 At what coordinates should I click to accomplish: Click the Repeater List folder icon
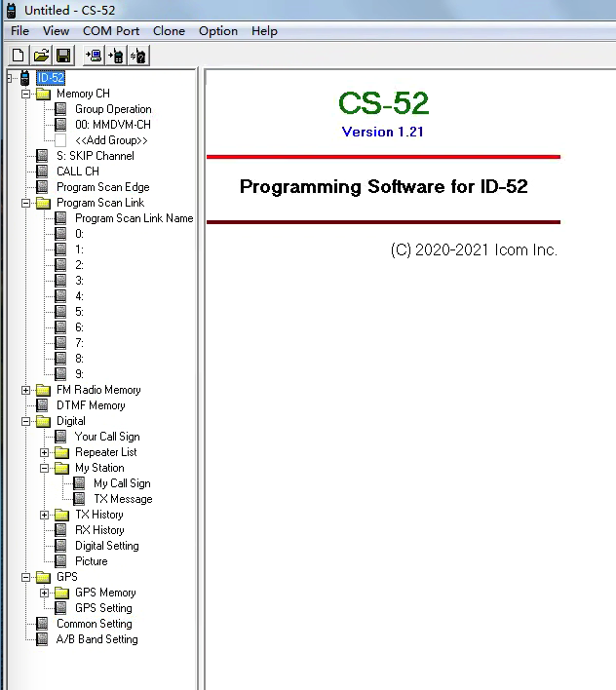click(61, 452)
